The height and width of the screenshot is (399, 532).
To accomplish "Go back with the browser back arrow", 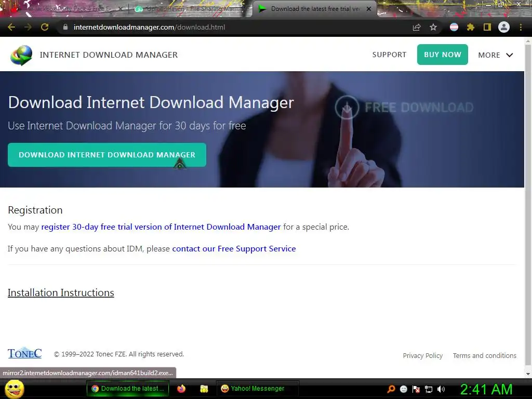I will [11, 27].
